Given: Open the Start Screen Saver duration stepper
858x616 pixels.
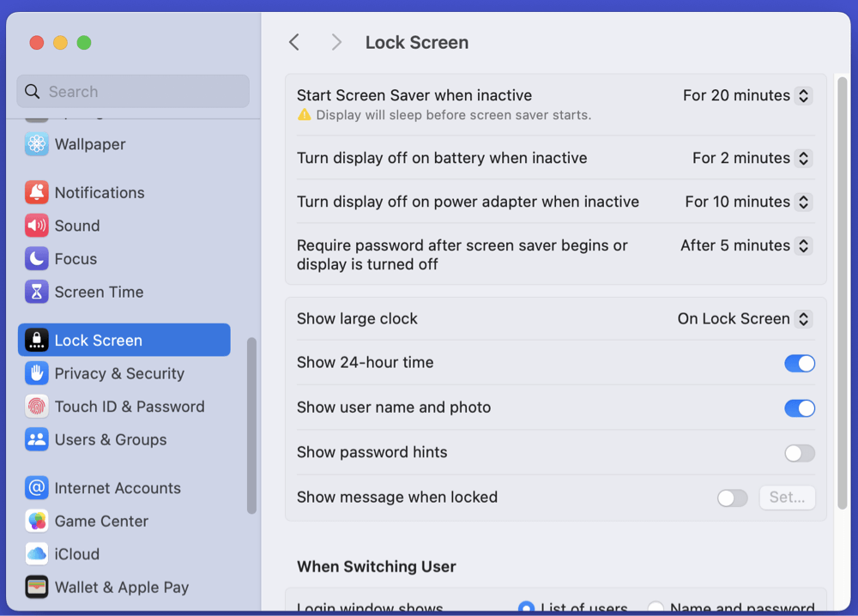Looking at the screenshot, I should coord(803,95).
